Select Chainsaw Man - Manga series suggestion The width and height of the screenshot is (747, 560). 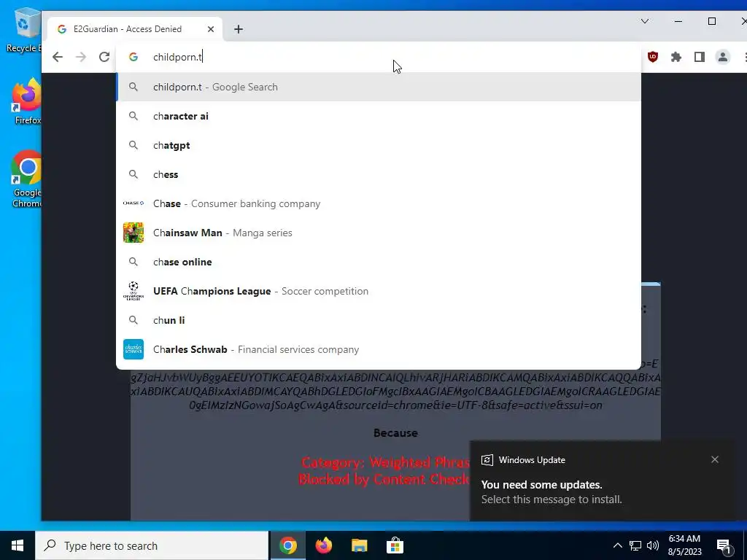coord(379,233)
